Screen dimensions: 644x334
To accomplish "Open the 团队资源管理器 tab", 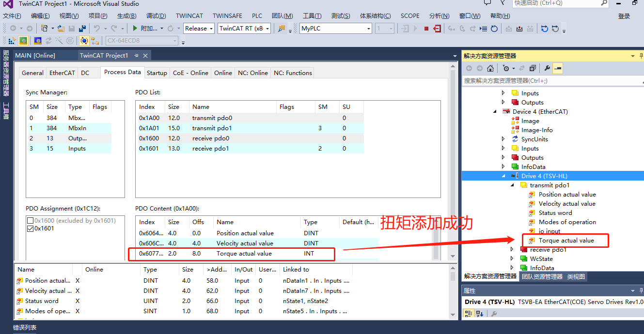I will tap(542, 276).
